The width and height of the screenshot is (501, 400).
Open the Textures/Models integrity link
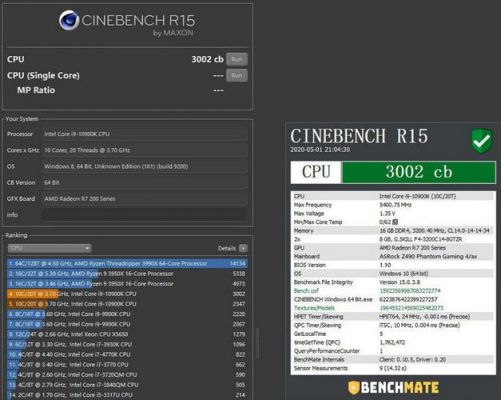[x=314, y=308]
